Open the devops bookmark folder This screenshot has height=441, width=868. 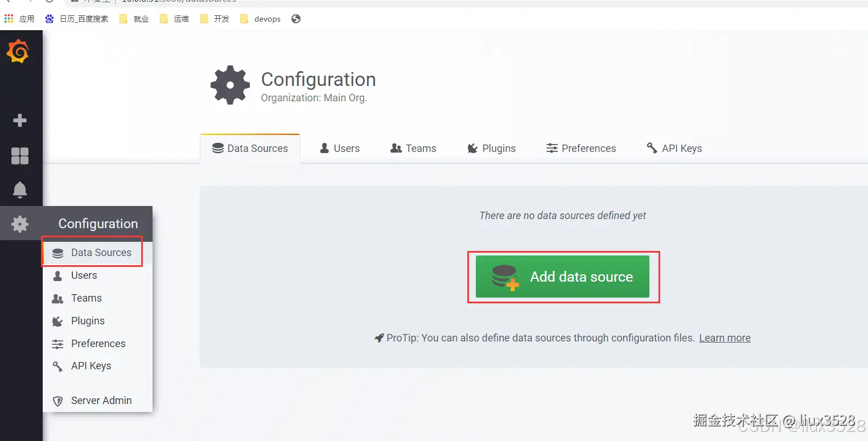coord(261,19)
